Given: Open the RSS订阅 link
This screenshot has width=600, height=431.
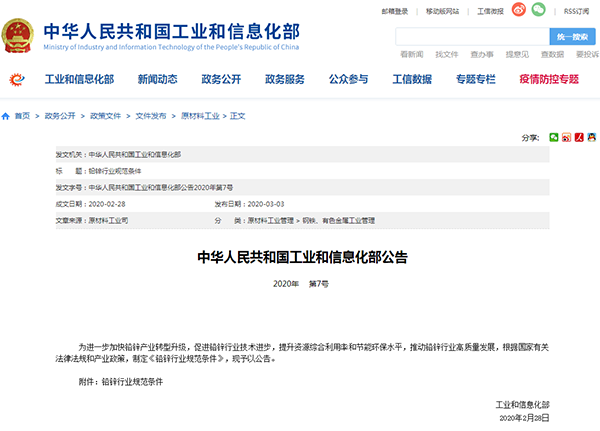Looking at the screenshot, I should click(x=578, y=11).
